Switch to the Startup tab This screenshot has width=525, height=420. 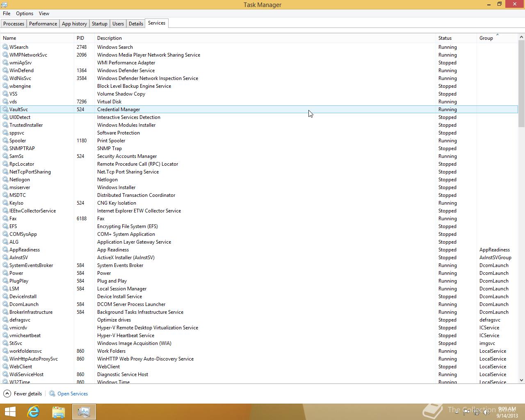[x=99, y=24]
